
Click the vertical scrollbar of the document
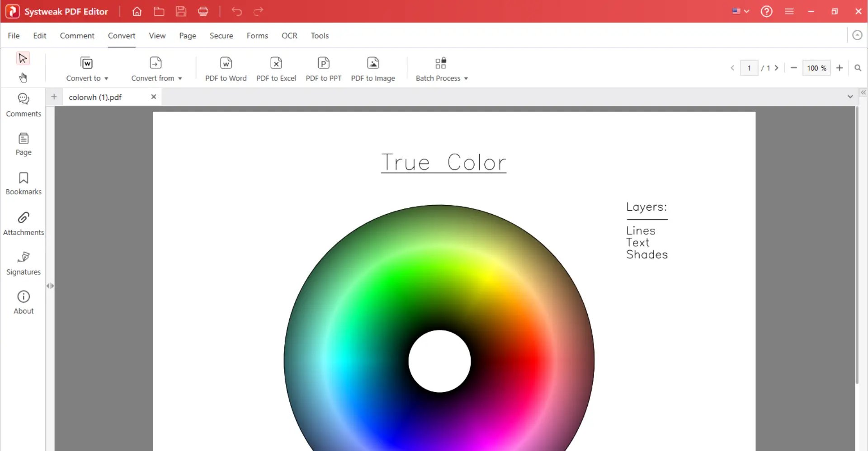(x=857, y=245)
